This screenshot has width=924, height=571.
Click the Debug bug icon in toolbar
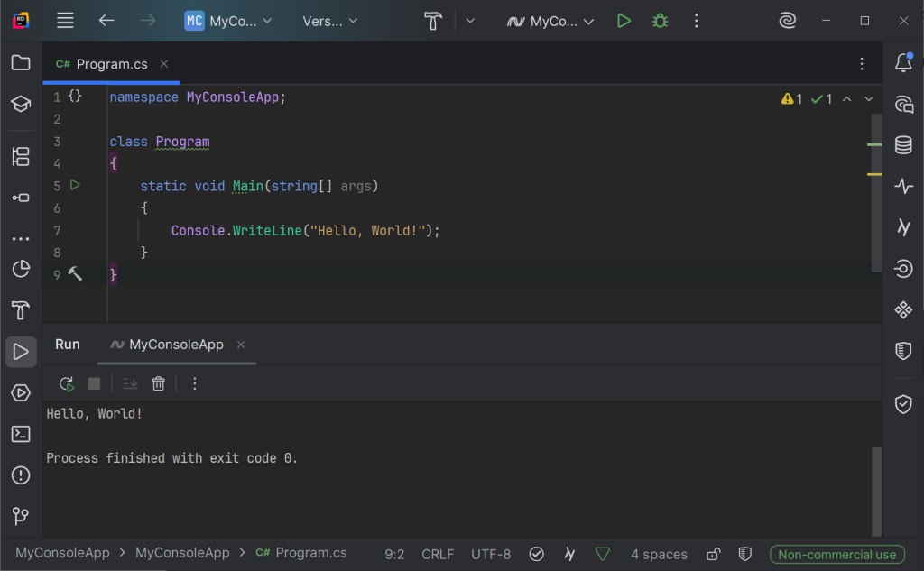pos(660,21)
